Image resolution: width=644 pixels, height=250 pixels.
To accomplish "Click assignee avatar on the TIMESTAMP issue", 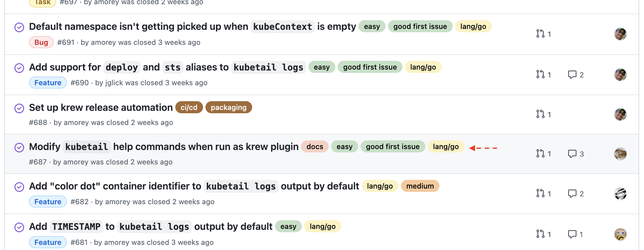I will point(620,234).
